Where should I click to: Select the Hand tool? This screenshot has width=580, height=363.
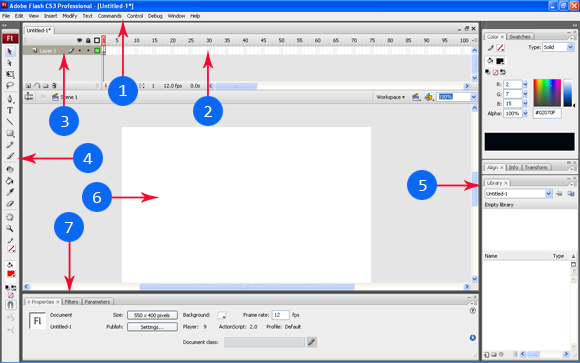click(x=10, y=217)
